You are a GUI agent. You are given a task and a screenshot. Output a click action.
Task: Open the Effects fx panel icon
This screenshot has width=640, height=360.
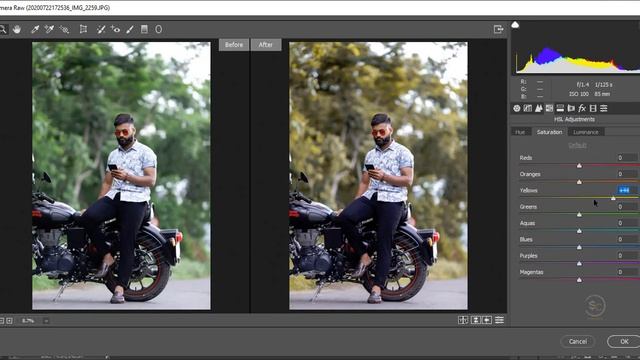(582, 108)
